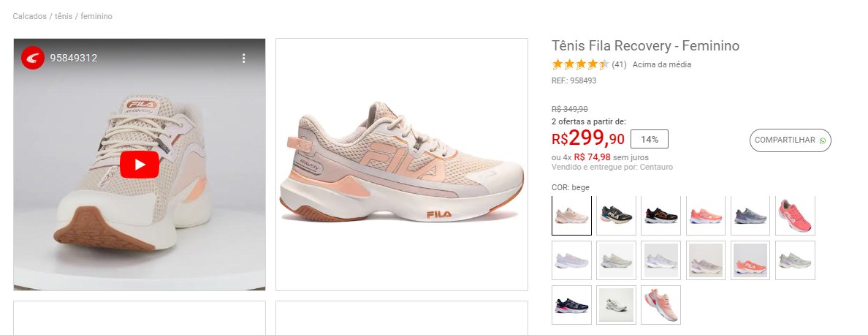Select the navy shoe with the pink sole

point(572,305)
